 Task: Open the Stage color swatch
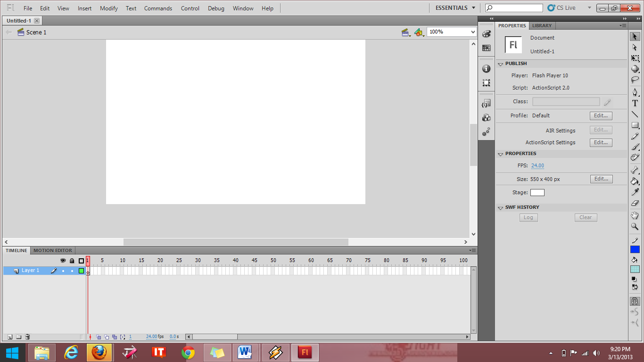tap(537, 192)
